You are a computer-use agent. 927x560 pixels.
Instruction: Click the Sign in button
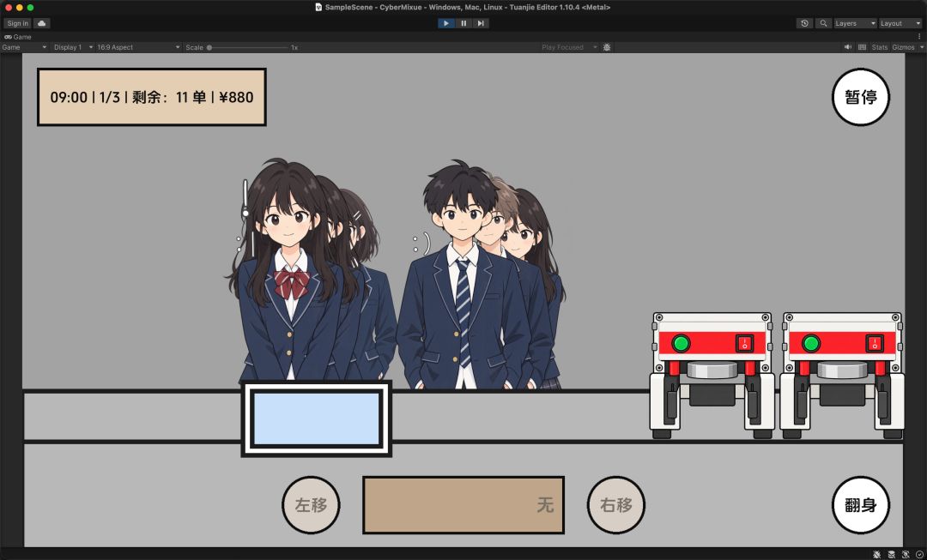coord(17,23)
